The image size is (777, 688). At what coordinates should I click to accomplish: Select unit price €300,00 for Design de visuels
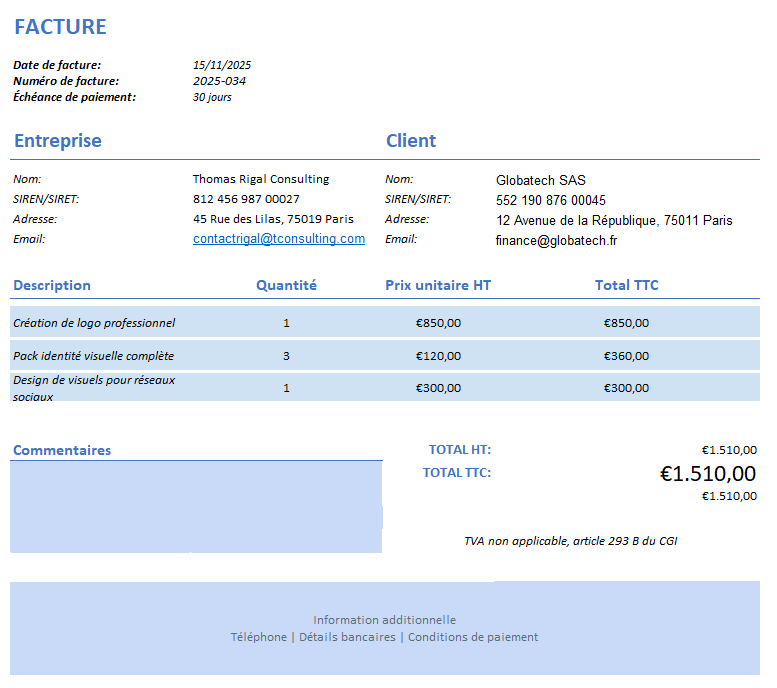(438, 388)
